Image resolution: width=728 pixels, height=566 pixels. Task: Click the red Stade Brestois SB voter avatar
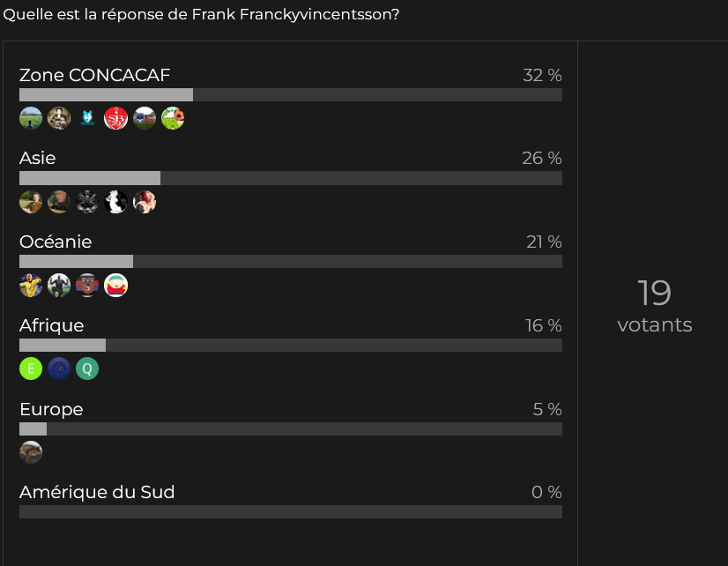115,118
